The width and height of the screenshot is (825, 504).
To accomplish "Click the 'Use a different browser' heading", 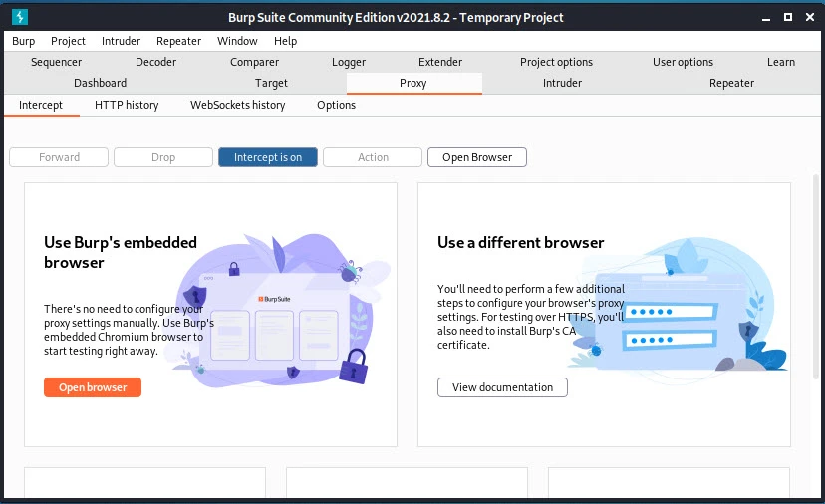I will [x=521, y=242].
